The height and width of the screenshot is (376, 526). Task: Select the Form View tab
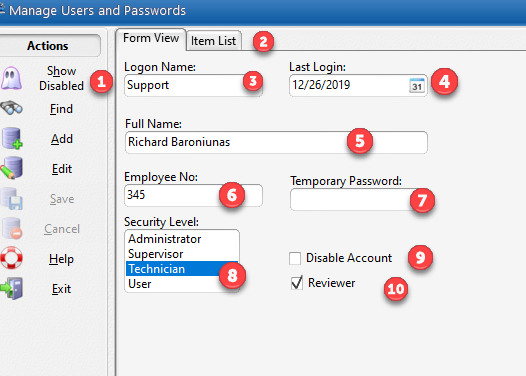(x=151, y=38)
